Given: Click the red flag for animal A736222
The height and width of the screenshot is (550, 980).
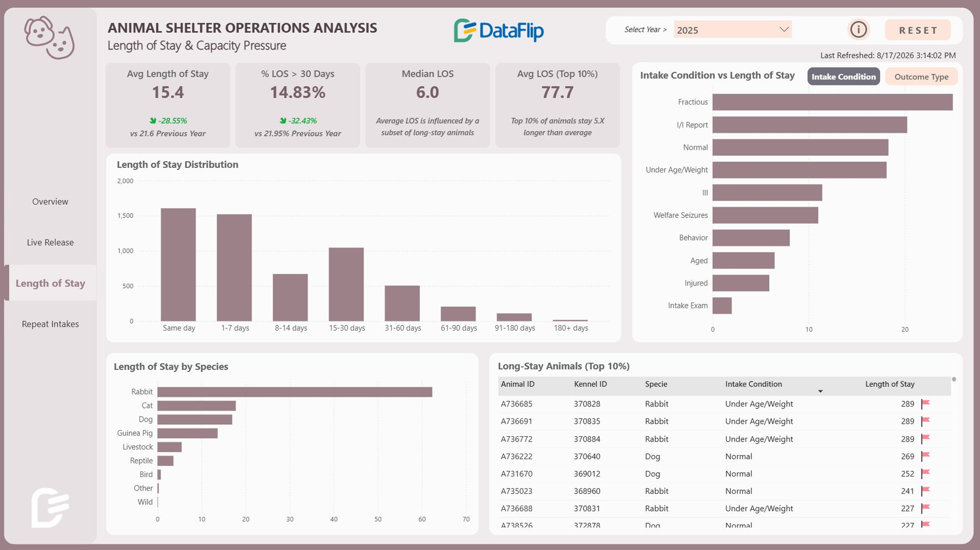Looking at the screenshot, I should (926, 456).
